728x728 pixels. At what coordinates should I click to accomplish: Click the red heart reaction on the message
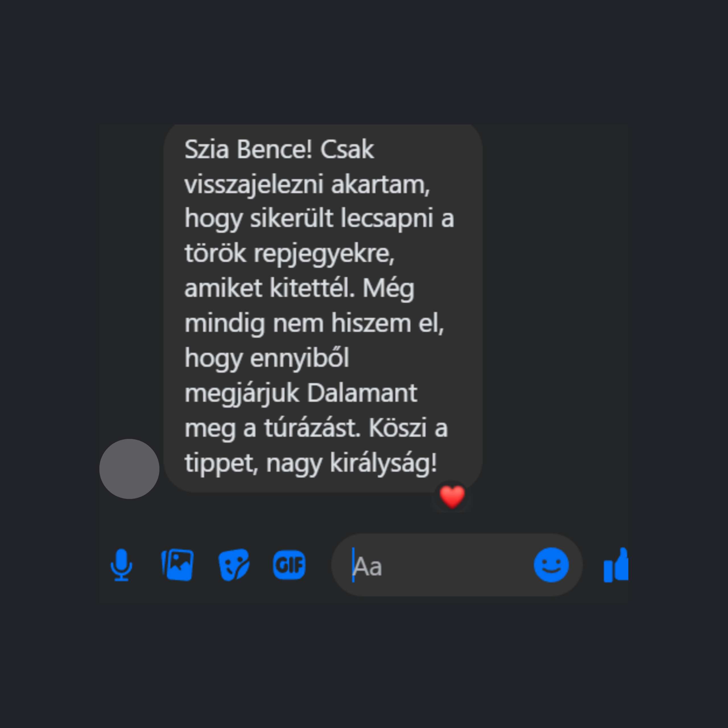(x=452, y=497)
